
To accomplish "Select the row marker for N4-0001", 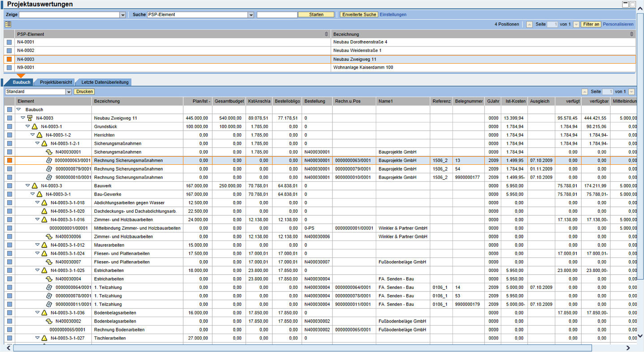I will point(9,42).
